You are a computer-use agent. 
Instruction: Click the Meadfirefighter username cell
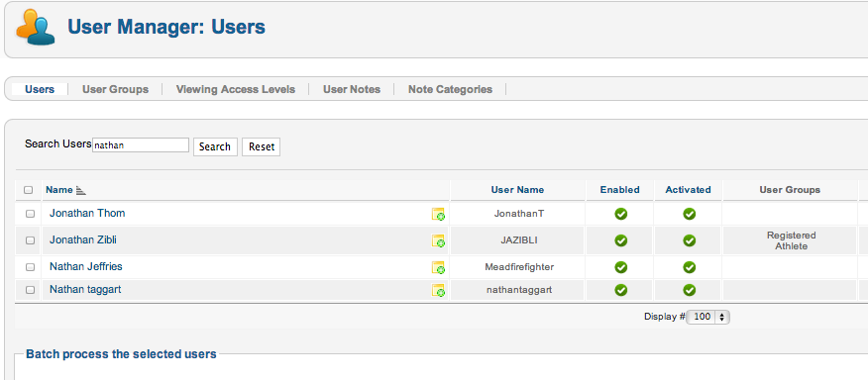point(518,267)
